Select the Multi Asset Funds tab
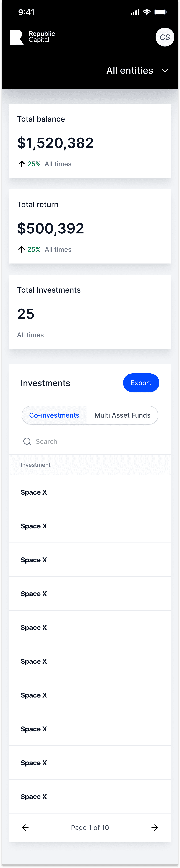Viewport: 180px width, 868px height. click(122, 415)
